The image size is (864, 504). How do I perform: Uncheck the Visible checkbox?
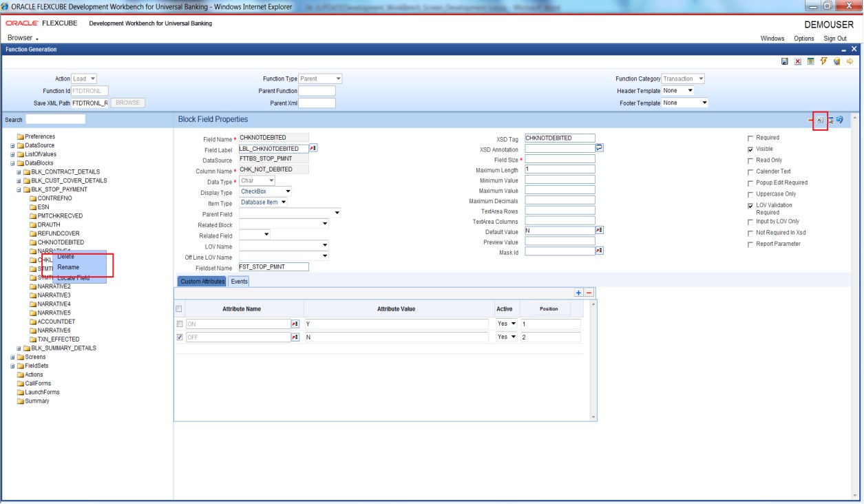[750, 149]
